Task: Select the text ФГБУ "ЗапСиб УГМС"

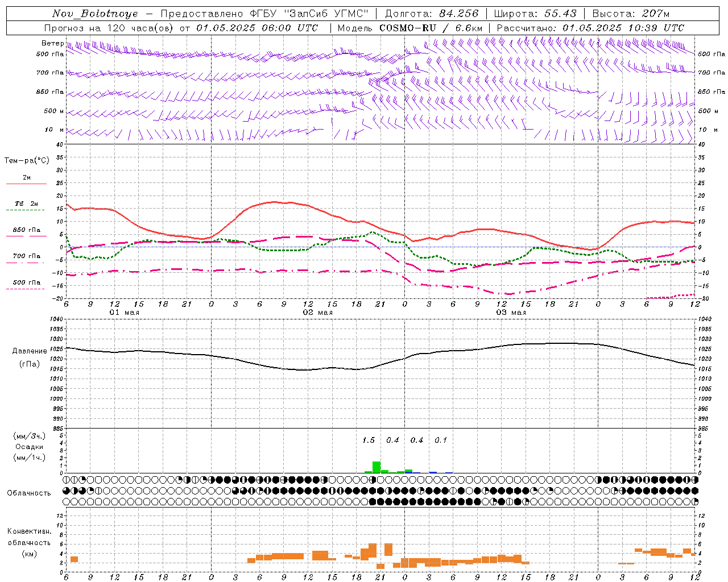Action: coord(309,14)
